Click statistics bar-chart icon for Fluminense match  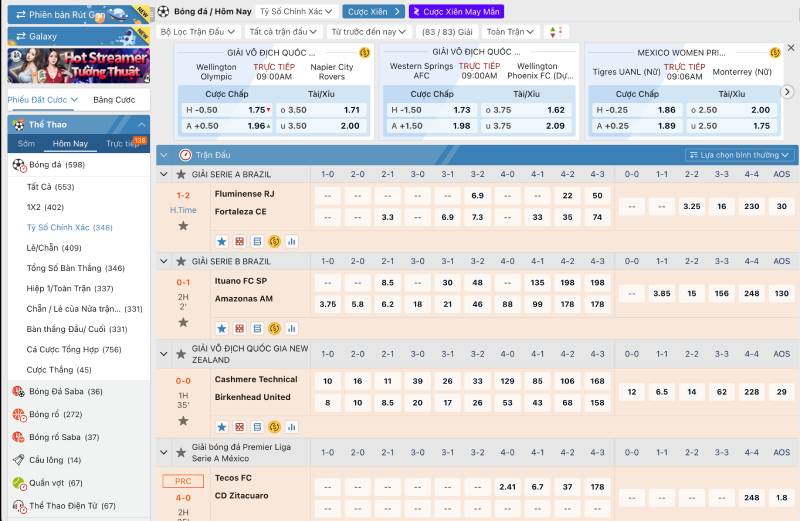[x=292, y=241]
